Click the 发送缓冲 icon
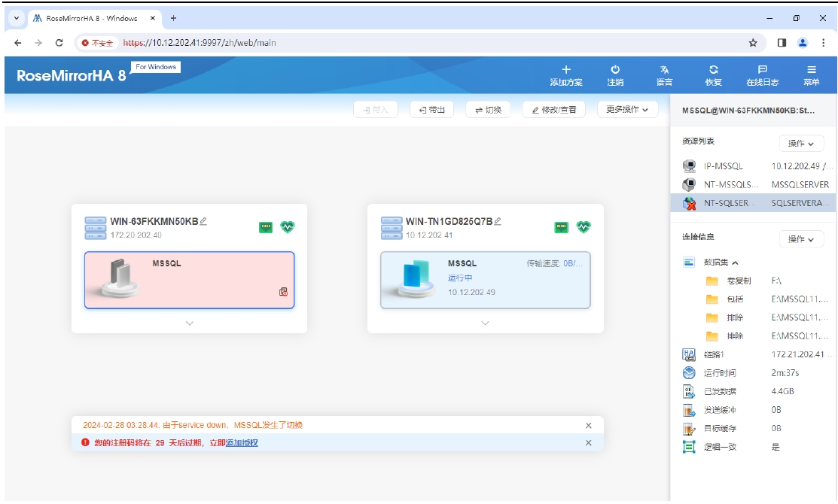This screenshot has height=504, width=838. pyautogui.click(x=689, y=410)
